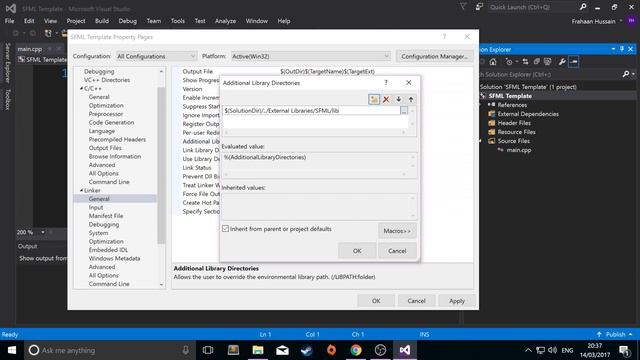The width and height of the screenshot is (640, 360).
Task: Collapse the Linker tree node
Action: [81, 190]
